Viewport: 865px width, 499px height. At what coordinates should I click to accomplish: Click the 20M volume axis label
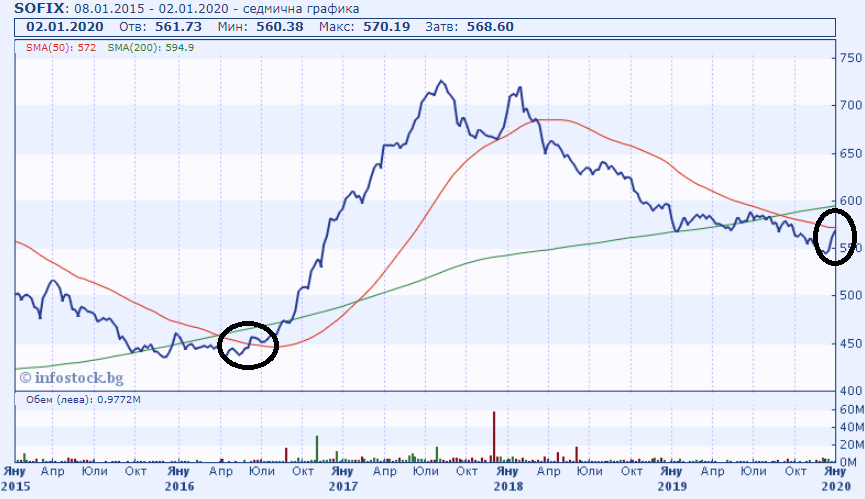click(852, 444)
